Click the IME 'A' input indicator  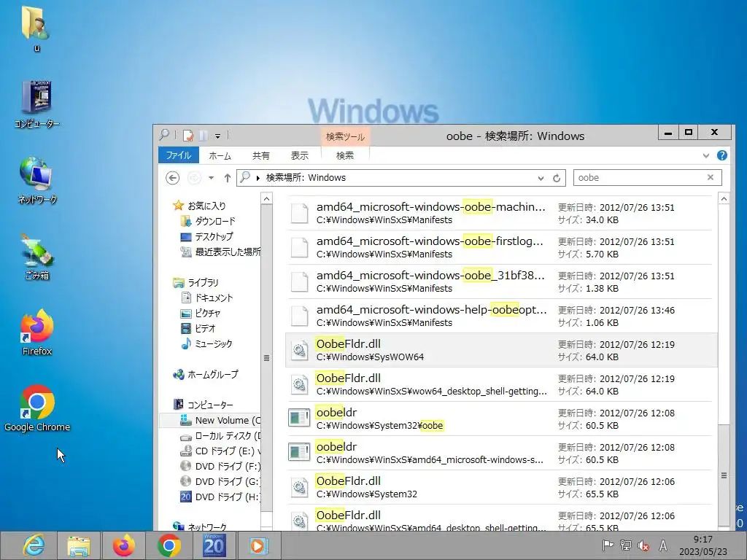pos(662,545)
